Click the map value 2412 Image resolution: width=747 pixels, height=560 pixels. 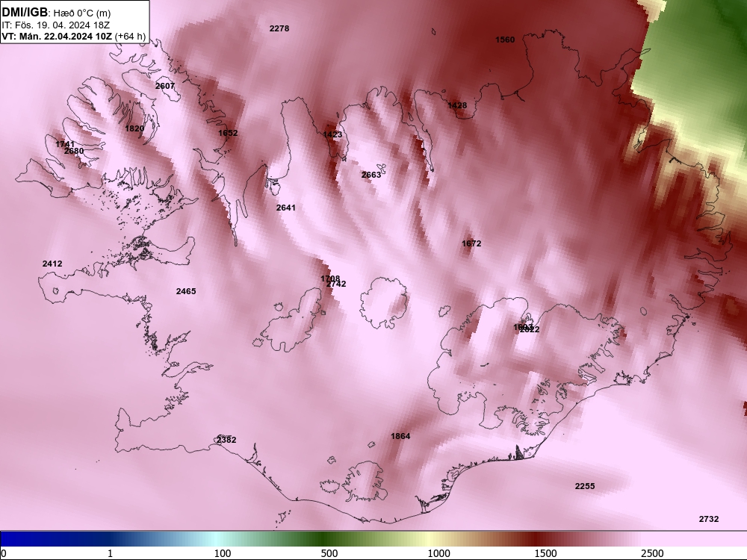pos(52,264)
